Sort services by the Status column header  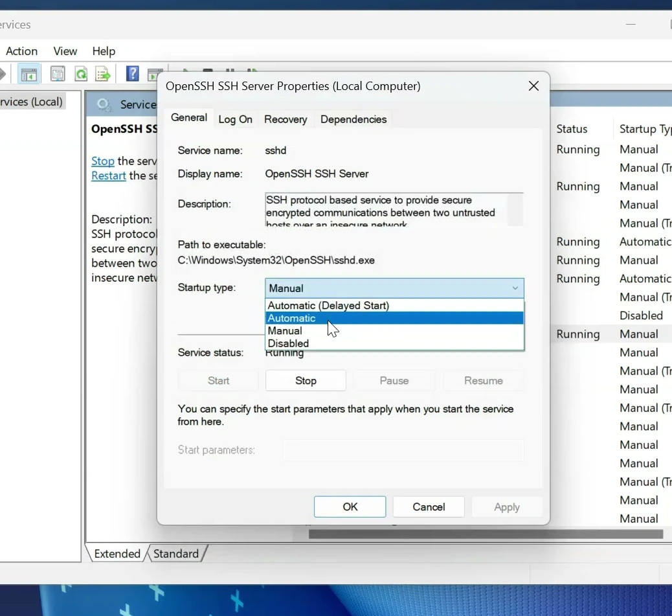[x=572, y=129]
